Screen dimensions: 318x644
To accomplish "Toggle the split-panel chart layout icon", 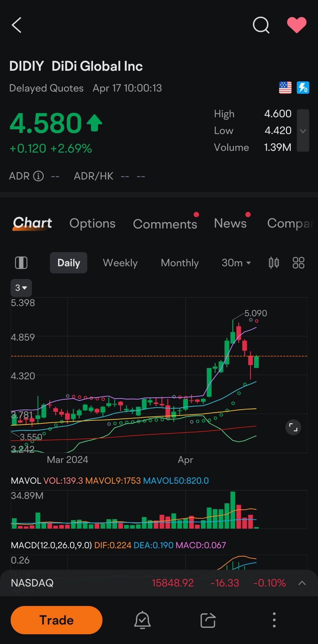I will pos(21,263).
